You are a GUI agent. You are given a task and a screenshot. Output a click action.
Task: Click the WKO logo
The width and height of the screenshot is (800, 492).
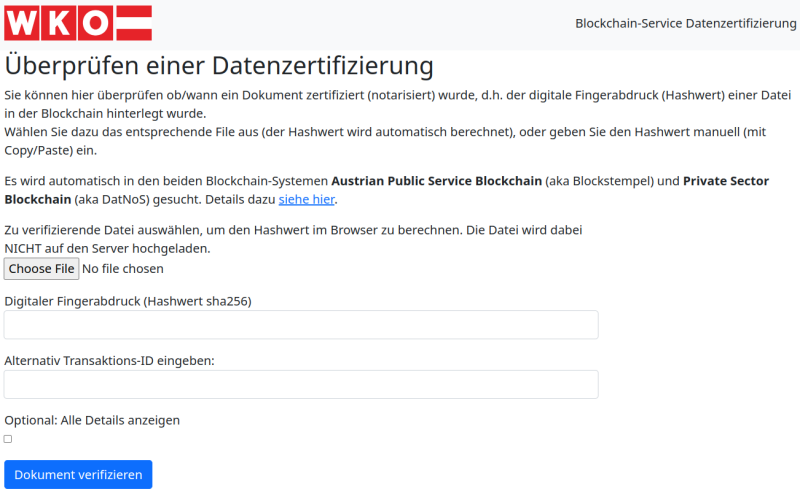(78, 22)
